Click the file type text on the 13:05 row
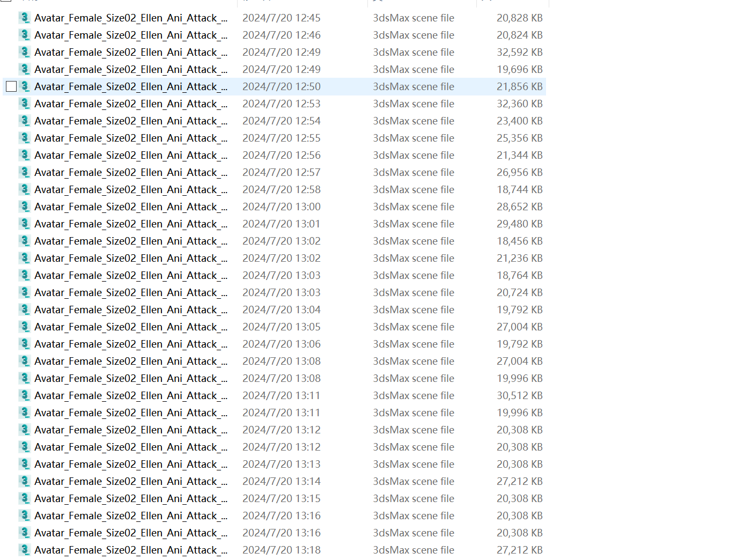Screen dimensions: 737x560 413,327
